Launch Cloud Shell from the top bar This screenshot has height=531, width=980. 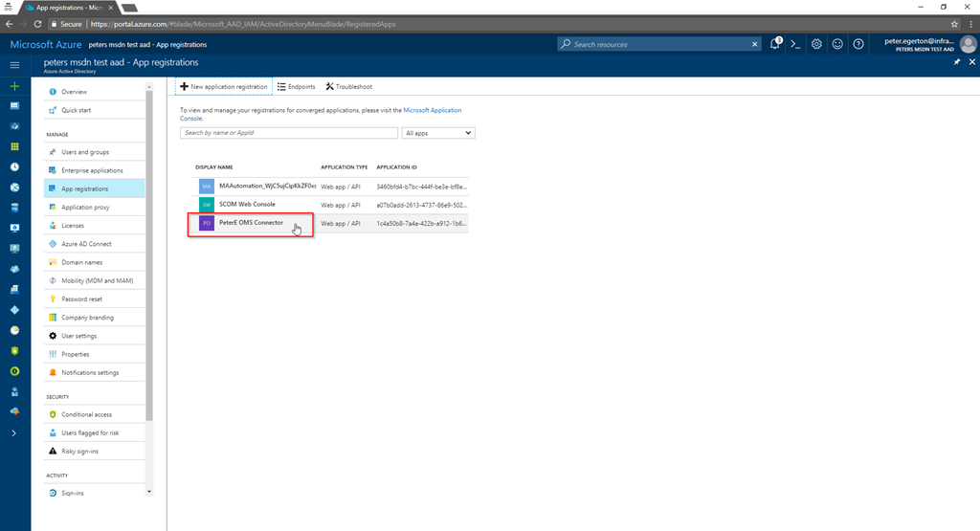pos(795,44)
